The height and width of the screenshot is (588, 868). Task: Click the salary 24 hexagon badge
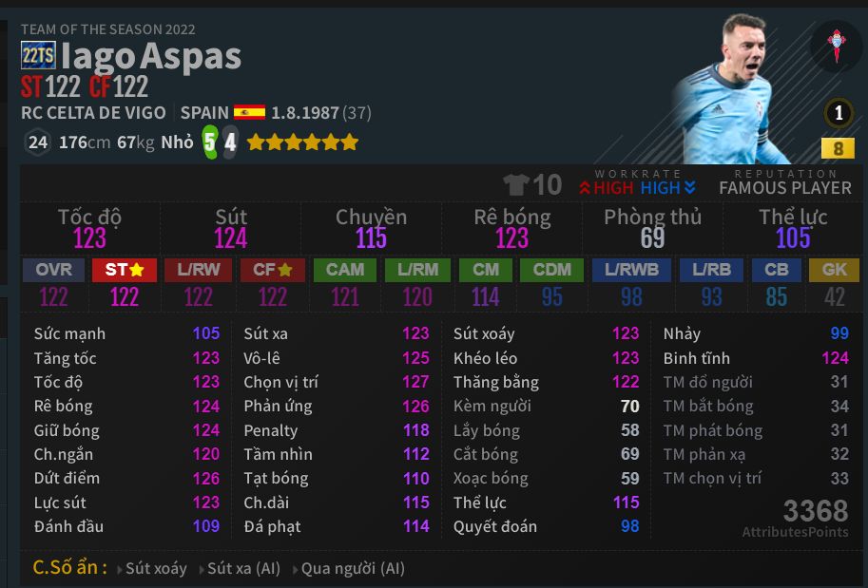coord(37,143)
